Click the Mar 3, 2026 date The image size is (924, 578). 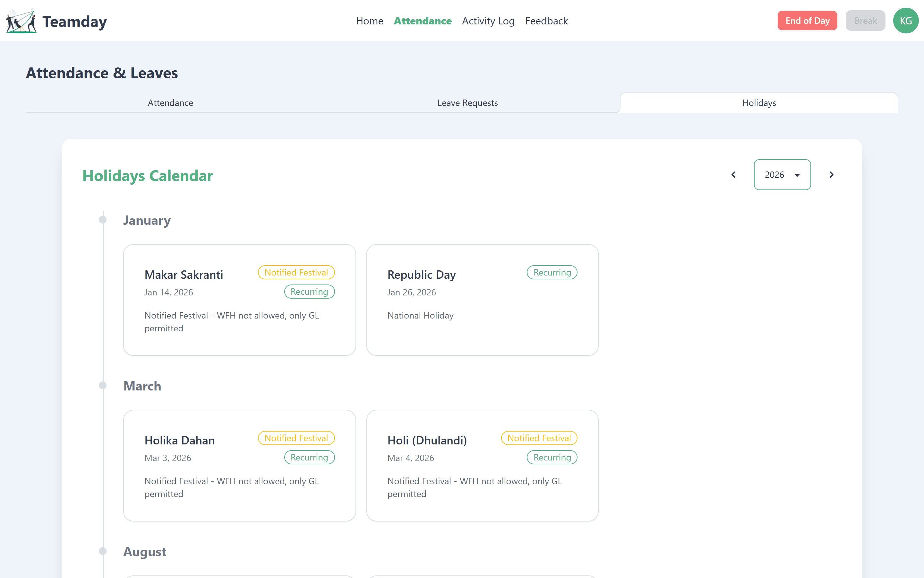(167, 458)
